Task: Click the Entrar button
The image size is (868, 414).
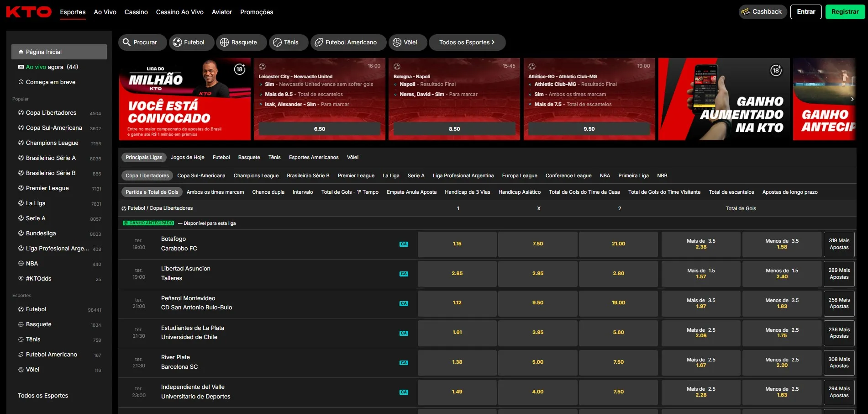Action: pos(805,12)
